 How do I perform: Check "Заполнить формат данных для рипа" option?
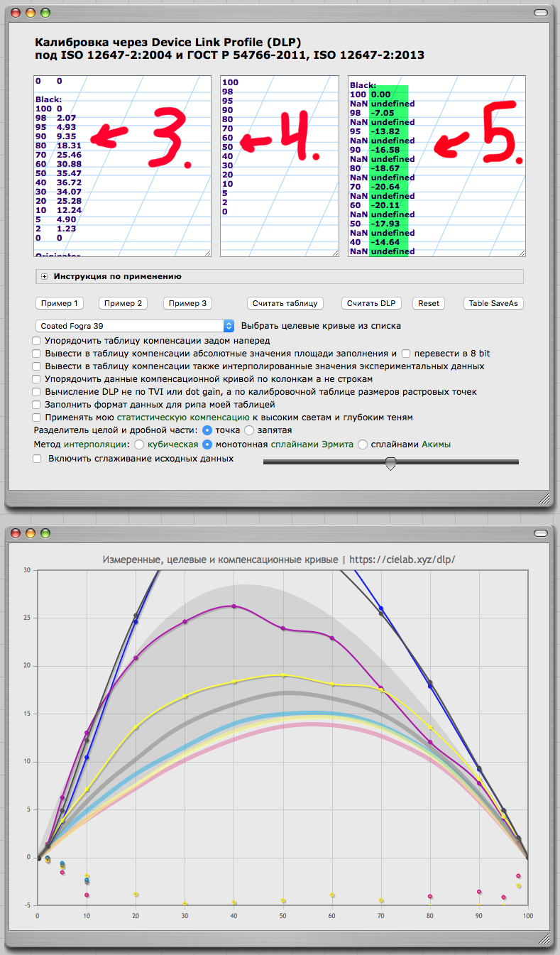point(37,405)
